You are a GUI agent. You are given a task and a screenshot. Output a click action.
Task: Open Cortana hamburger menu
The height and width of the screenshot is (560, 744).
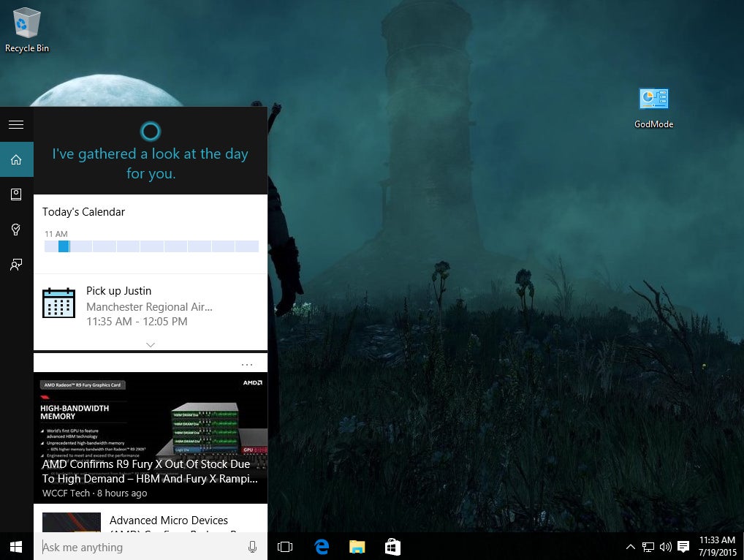point(16,124)
